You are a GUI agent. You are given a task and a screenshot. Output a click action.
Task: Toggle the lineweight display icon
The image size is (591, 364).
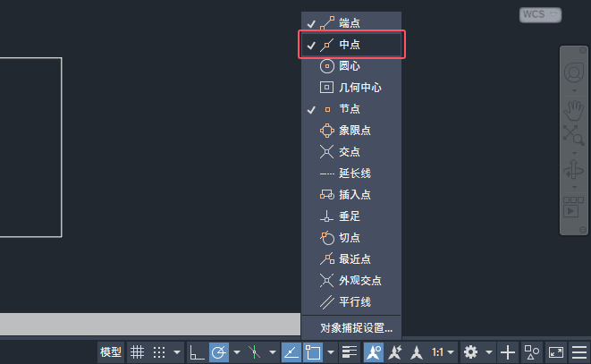point(350,352)
